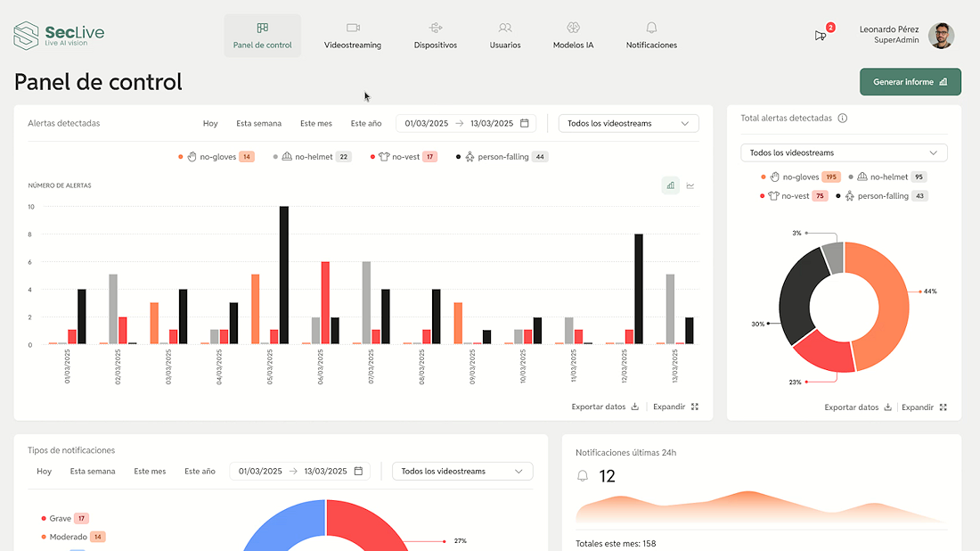Open the megaphone announcements icon
Viewport: 980px width, 551px height.
coord(821,36)
